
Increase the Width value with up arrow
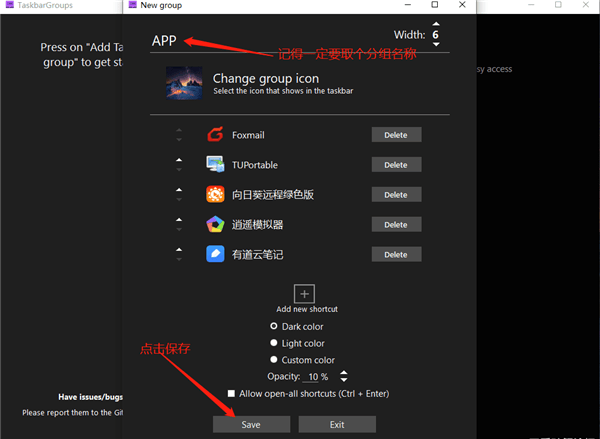coord(435,25)
